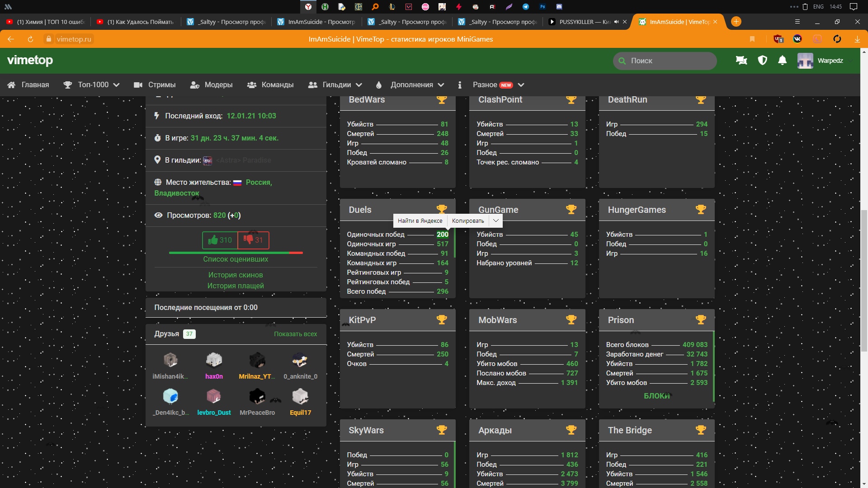Click the page vertical scrollbar
The width and height of the screenshot is (868, 488).
(864, 280)
